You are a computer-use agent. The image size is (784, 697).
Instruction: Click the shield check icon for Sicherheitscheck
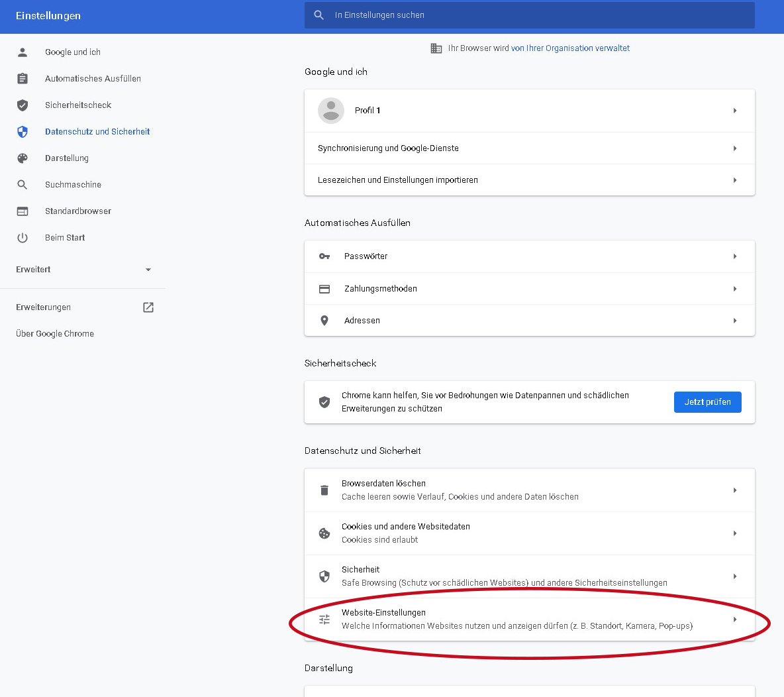[x=23, y=105]
